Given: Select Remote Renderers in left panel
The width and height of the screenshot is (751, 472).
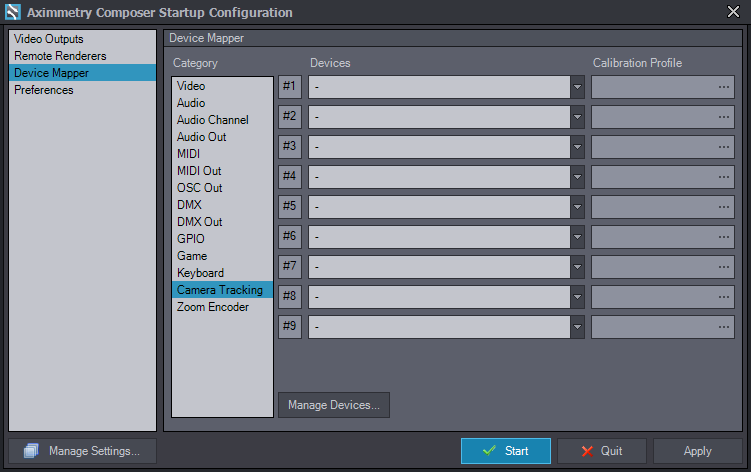Looking at the screenshot, I should [x=59, y=56].
